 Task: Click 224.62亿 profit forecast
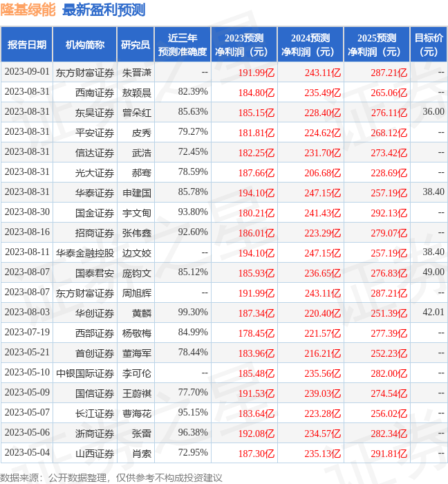[x=323, y=133]
